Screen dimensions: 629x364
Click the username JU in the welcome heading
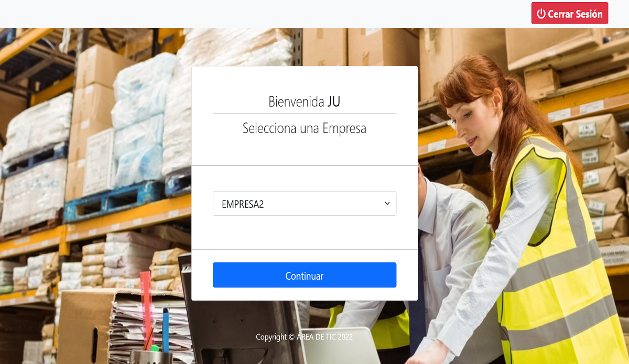coord(334,102)
